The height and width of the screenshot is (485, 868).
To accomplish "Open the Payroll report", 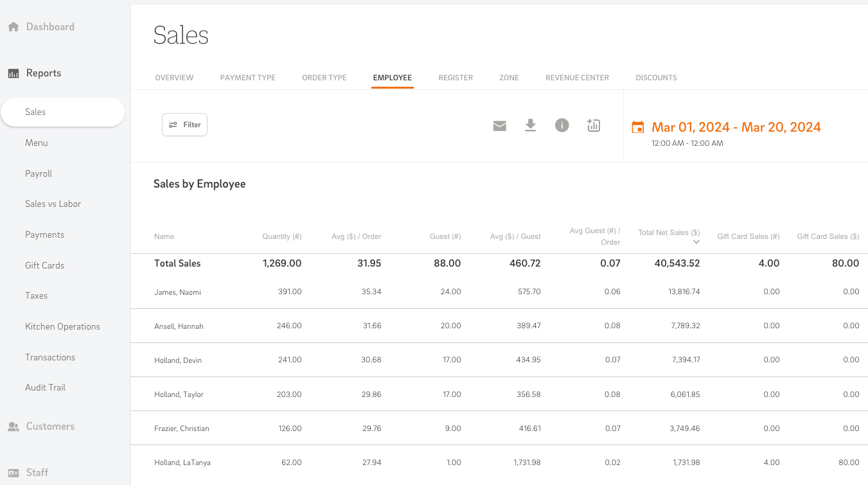I will pyautogui.click(x=39, y=173).
